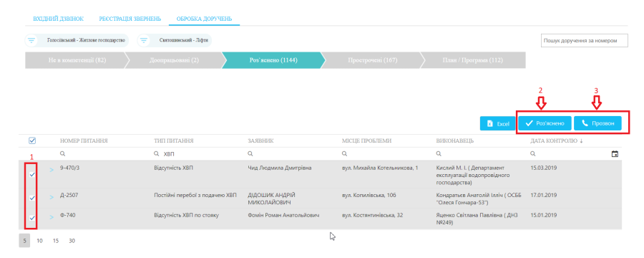Screen dimensions: 644x258
Task: Expand row Ф-740 details
Action: [52, 216]
